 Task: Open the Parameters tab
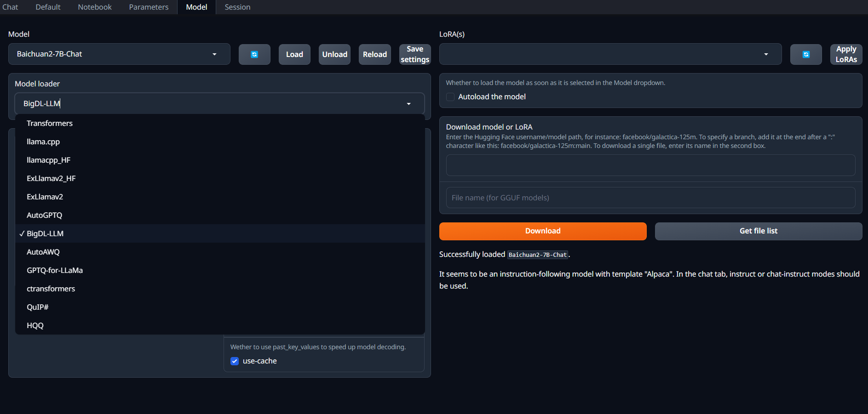pyautogui.click(x=149, y=7)
